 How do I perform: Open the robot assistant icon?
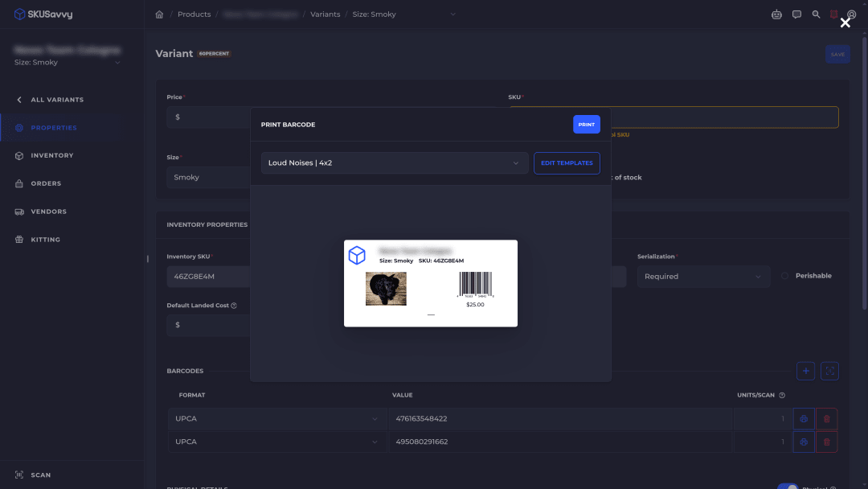776,14
